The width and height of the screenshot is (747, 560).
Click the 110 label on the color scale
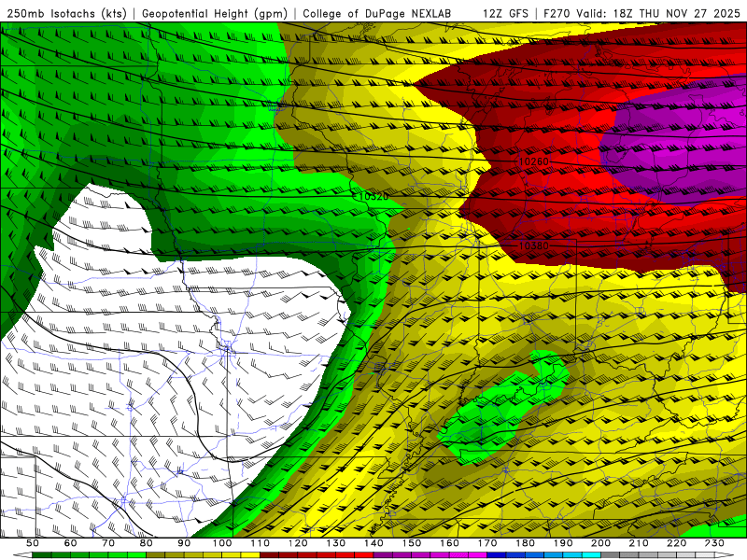pyautogui.click(x=261, y=543)
